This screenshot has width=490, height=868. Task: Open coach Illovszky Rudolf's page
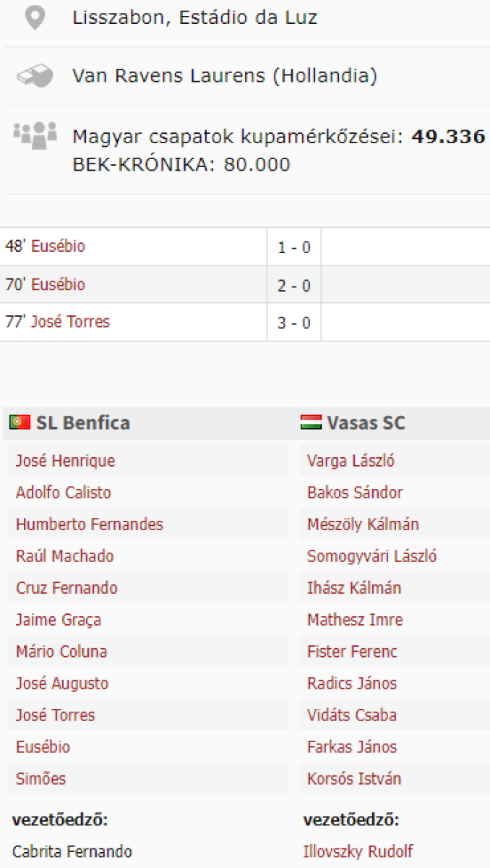tap(358, 851)
